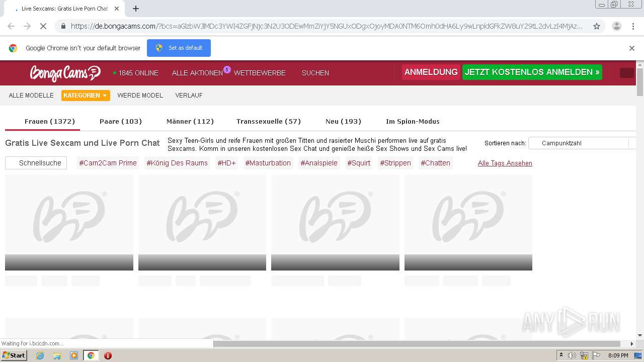
Task: Switch to Im Spion-Modus tab
Action: (x=413, y=121)
